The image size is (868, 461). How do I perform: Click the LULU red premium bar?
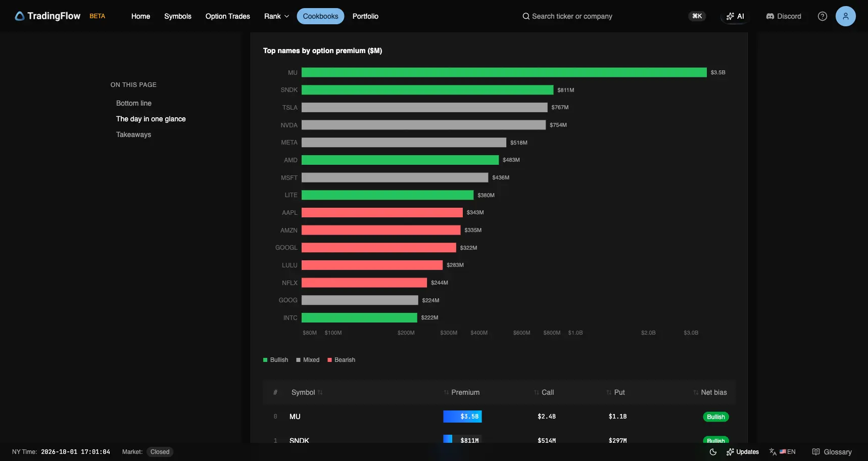[372, 265]
